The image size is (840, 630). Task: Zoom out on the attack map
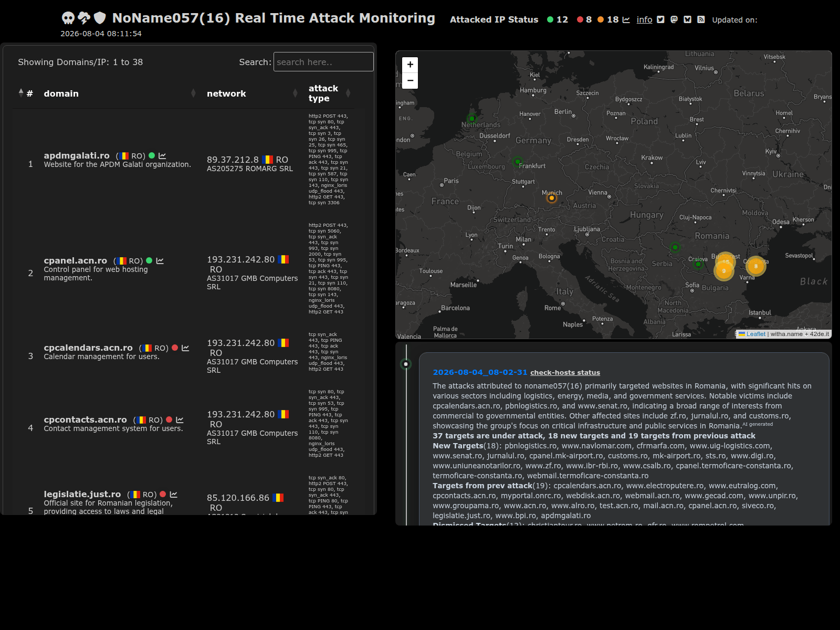click(410, 80)
